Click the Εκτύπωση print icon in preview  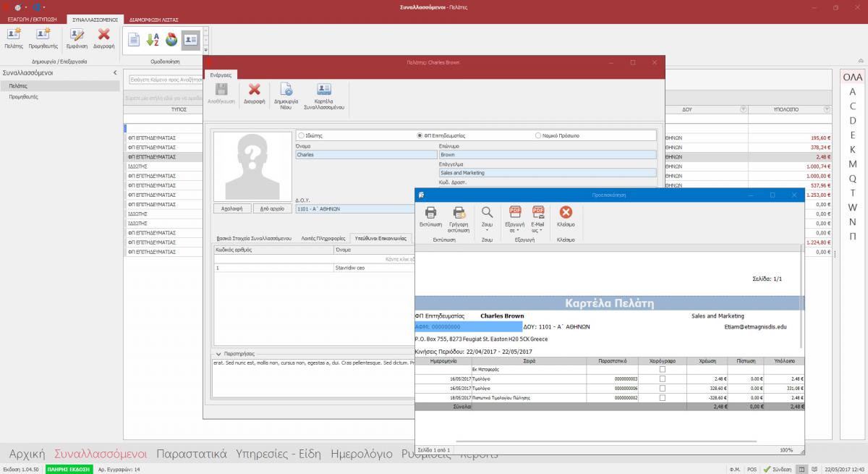(x=431, y=212)
